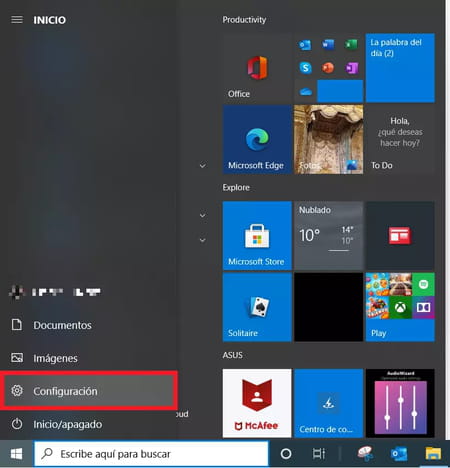This screenshot has width=450, height=468.
Task: Launch Skype from the Office apps folder tile
Action: coord(305,68)
